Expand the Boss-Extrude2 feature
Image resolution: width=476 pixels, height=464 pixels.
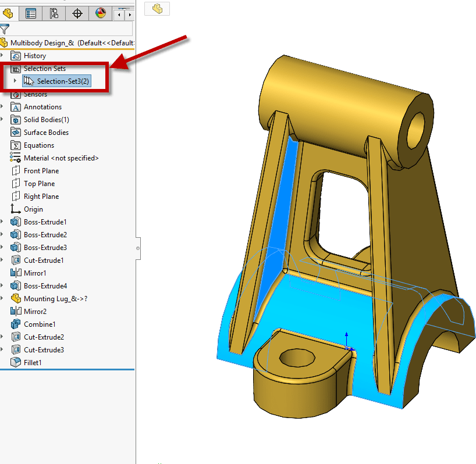pyautogui.click(x=2, y=234)
